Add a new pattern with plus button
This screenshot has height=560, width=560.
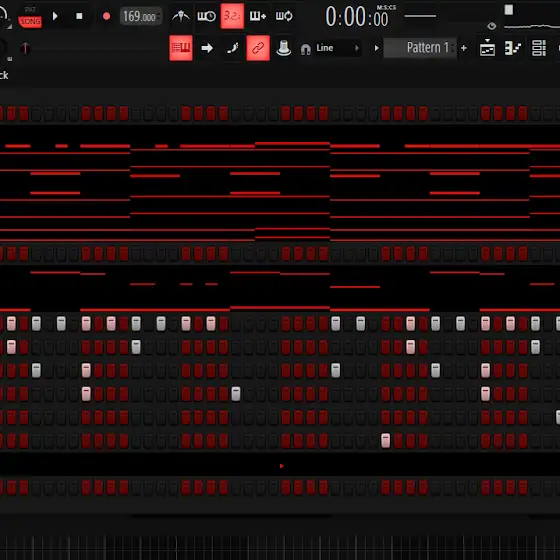click(x=464, y=48)
